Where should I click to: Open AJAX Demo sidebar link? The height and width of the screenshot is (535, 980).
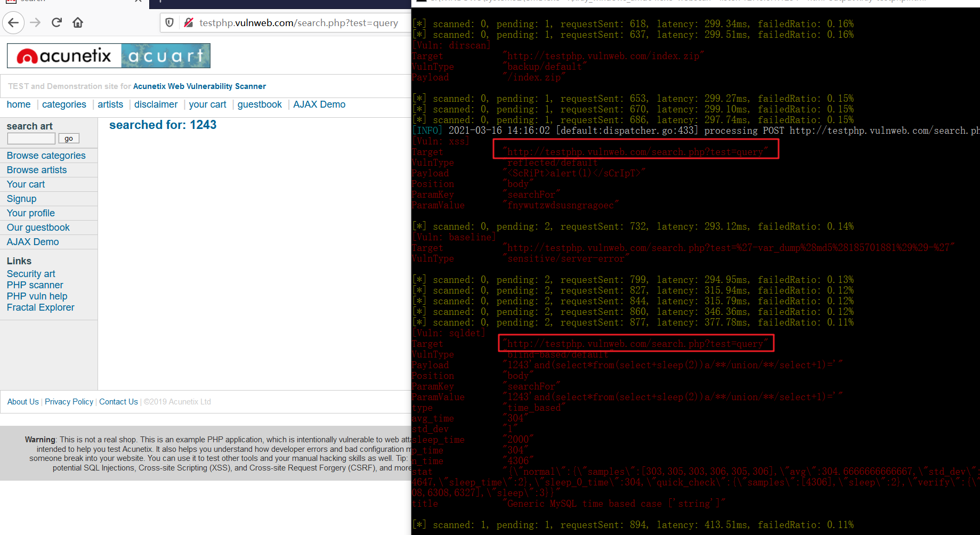click(33, 242)
